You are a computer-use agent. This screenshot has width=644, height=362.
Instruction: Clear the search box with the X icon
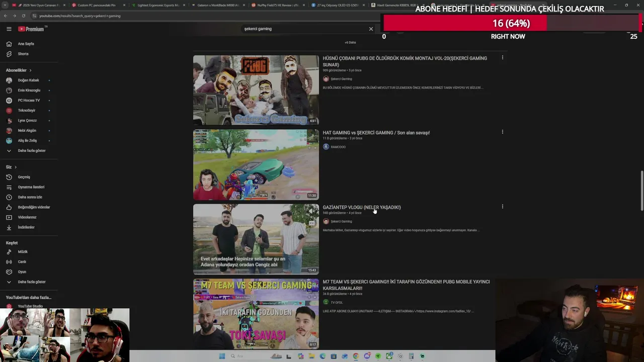pos(371,29)
